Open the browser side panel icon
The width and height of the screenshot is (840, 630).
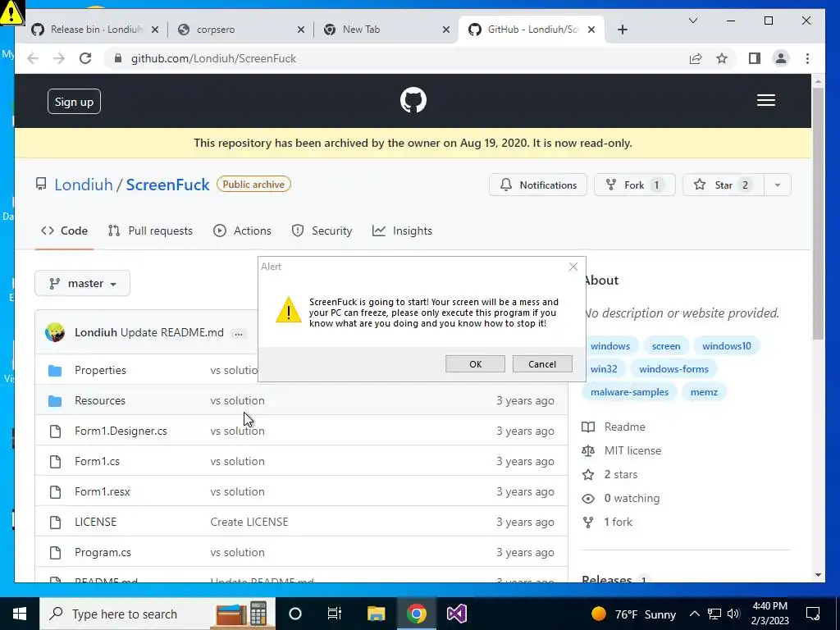point(755,58)
